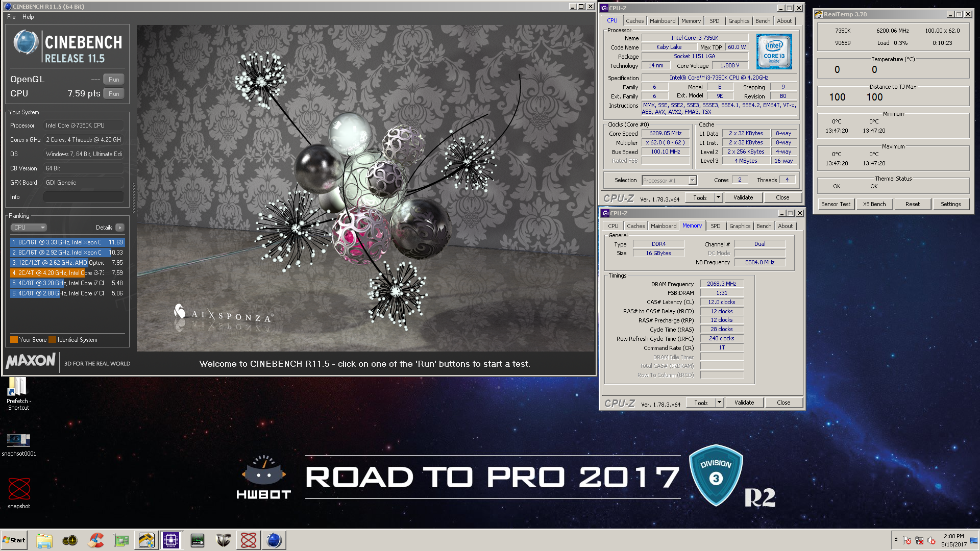Open the tray clock showing 2:00 PM

pyautogui.click(x=953, y=540)
